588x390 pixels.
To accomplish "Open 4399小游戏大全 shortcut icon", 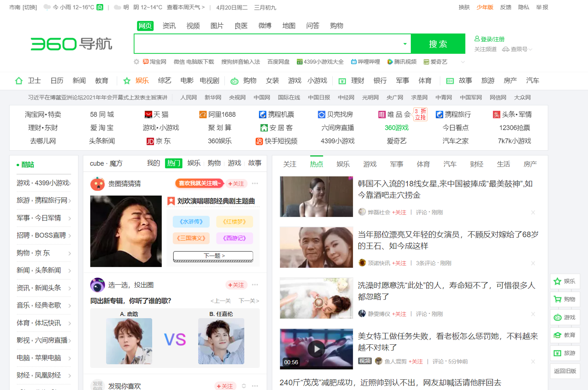I will [x=300, y=62].
